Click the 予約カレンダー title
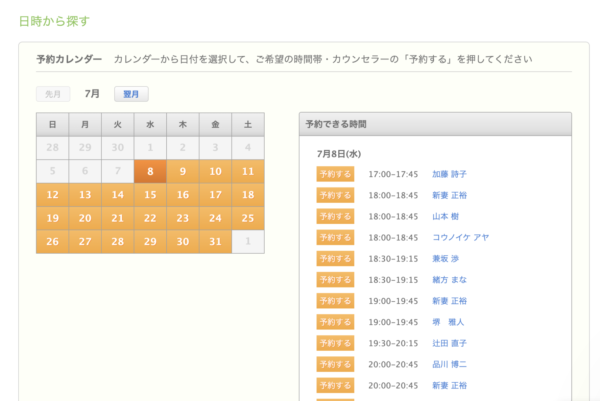The image size is (600, 401). point(69,59)
